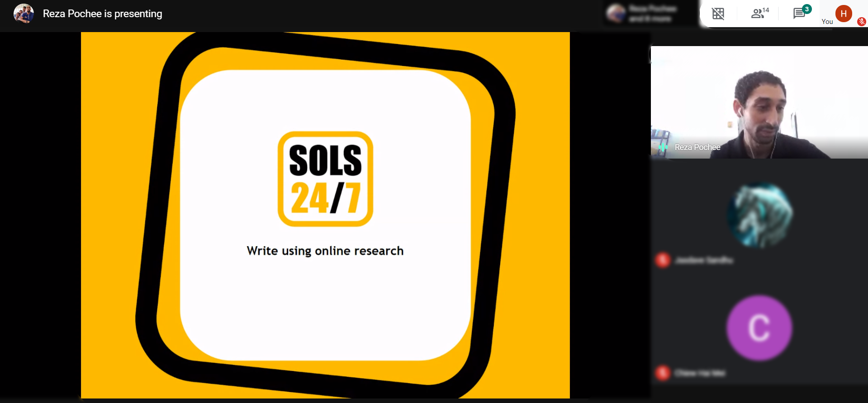
Task: Click your 'H' profile avatar
Action: 844,14
